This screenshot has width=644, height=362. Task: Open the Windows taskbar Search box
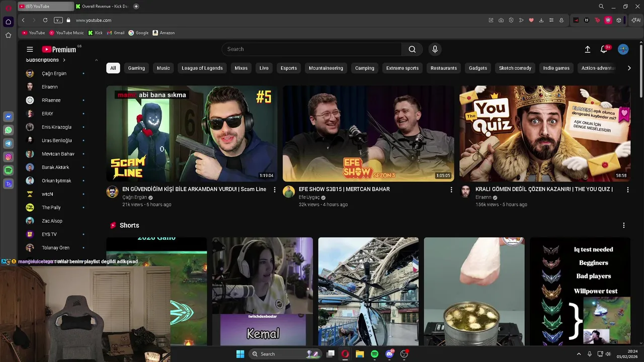pos(285,354)
